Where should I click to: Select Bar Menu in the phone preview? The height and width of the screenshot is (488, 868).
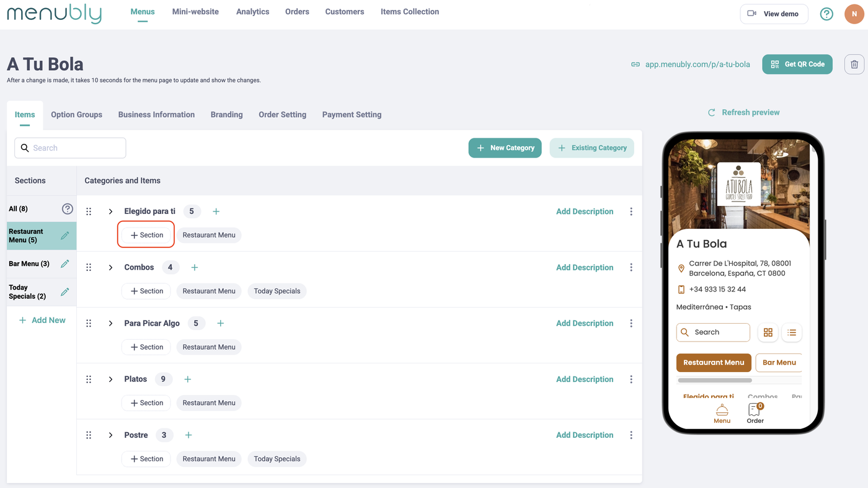[x=779, y=363]
